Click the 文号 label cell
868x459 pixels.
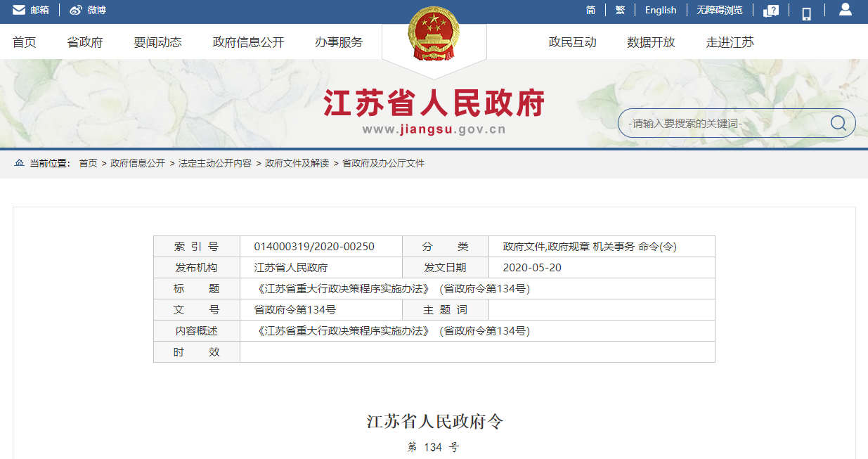[x=197, y=310]
